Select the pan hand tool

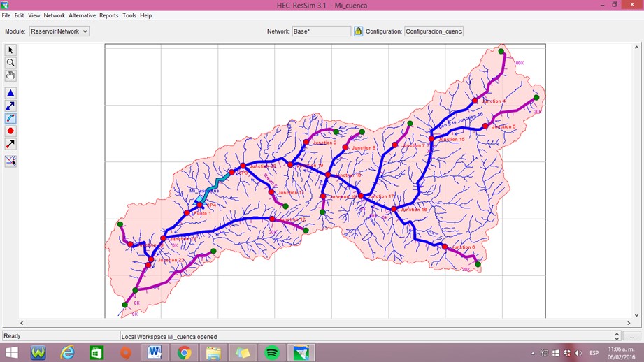10,75
